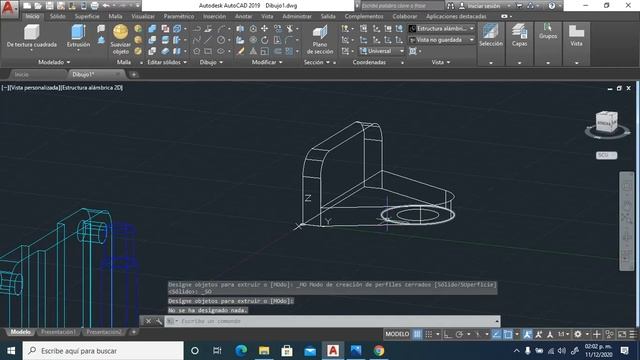The image size is (640, 360).
Task: Click the Plot printer icon in quick access toolbar
Action: click(94, 6)
